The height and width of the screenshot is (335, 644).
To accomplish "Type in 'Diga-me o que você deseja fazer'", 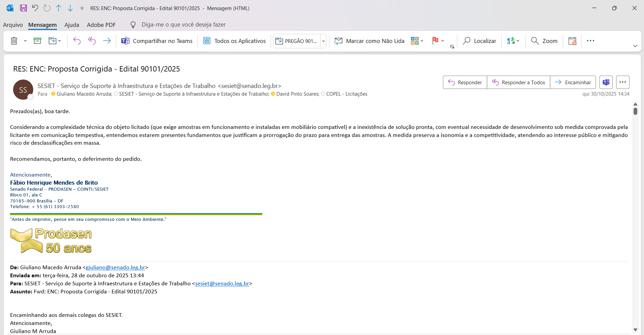I will pyautogui.click(x=183, y=25).
